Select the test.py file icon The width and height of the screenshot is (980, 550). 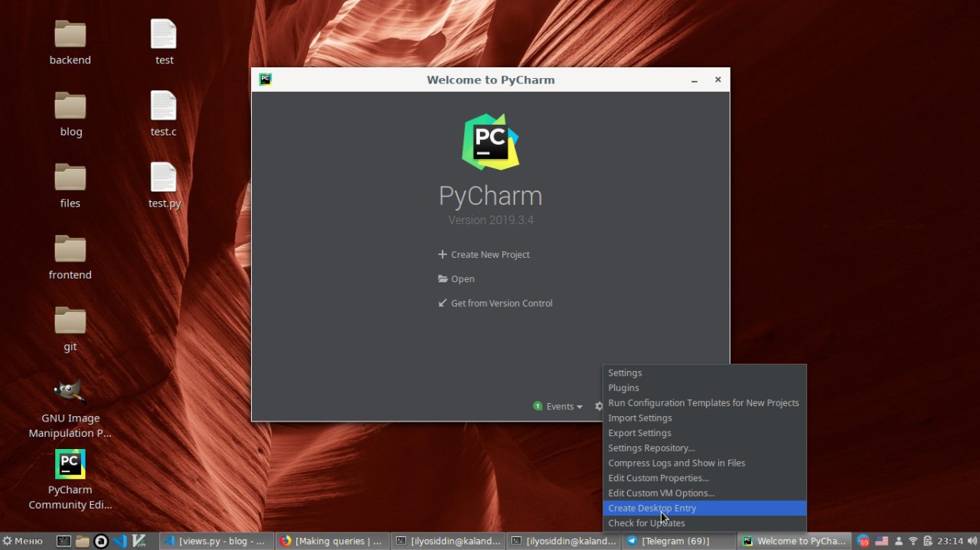pos(163,177)
